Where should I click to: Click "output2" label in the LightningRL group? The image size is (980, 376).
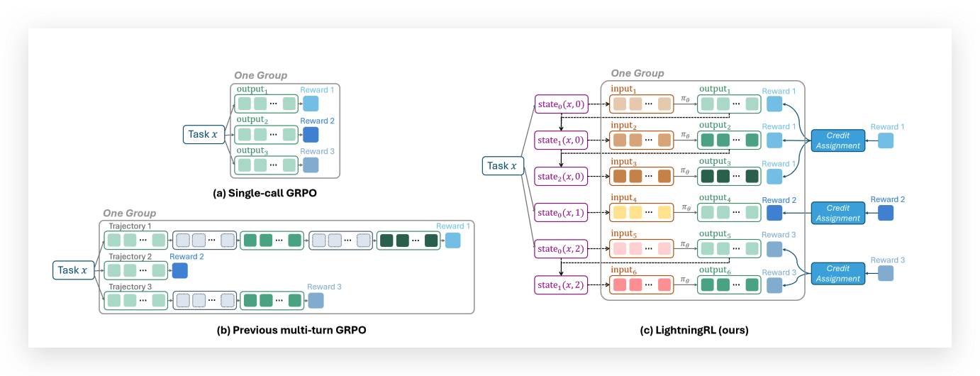(x=715, y=126)
